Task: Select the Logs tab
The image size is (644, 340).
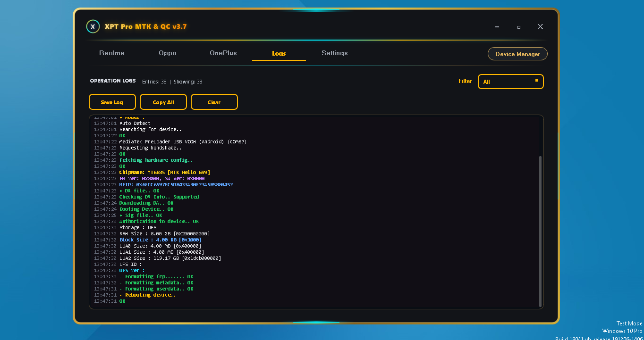Action: click(x=279, y=54)
